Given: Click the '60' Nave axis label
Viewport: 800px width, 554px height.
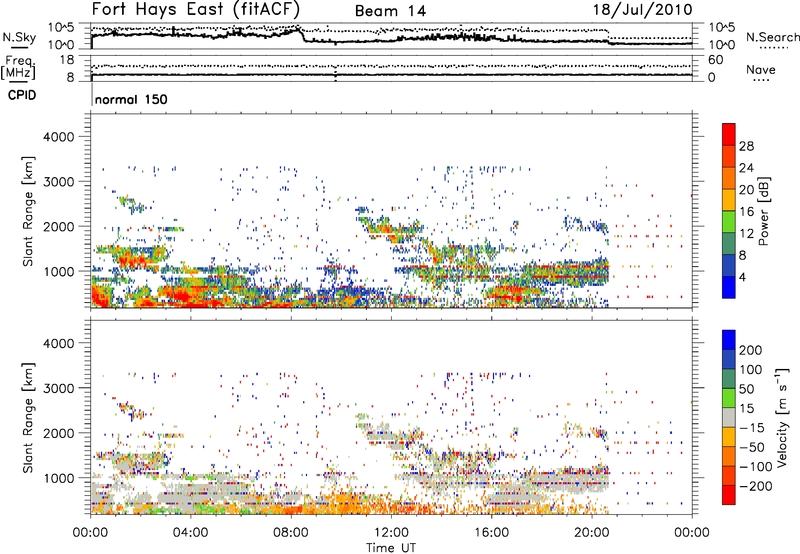Looking at the screenshot, I should coord(715,60).
